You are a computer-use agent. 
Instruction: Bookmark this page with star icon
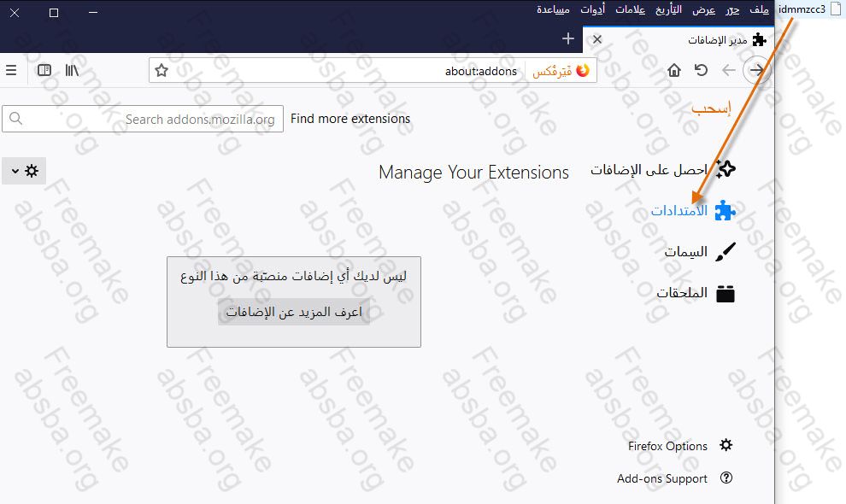point(162,71)
